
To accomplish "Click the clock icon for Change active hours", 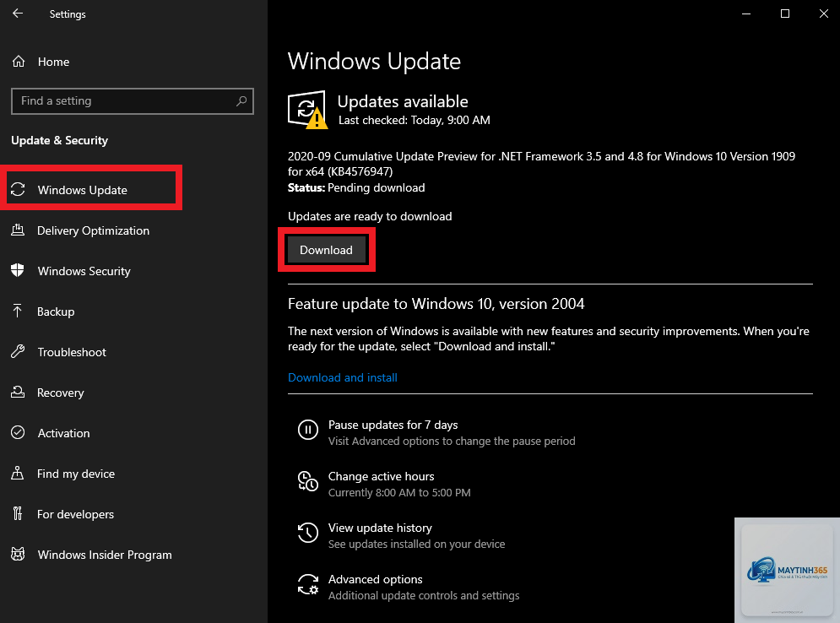I will click(x=308, y=481).
